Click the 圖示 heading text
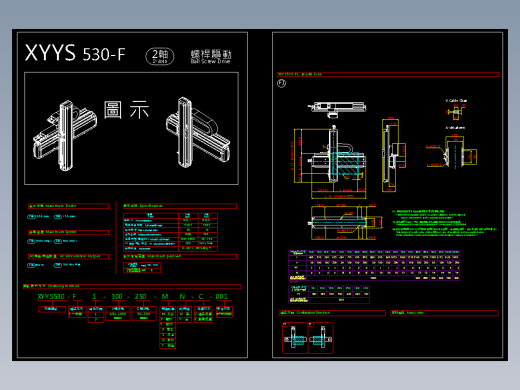The height and width of the screenshot is (390, 520). 126,110
